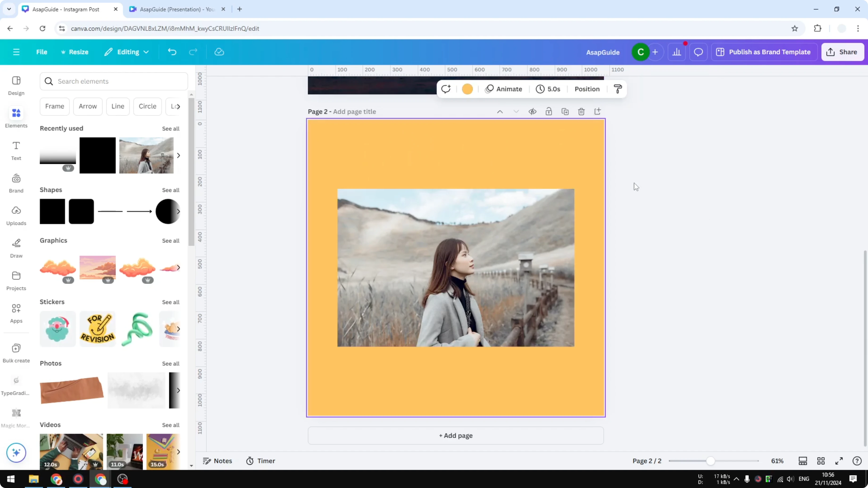Screen dimensions: 868x488
Task: Click Publish as Brand Template
Action: (x=764, y=52)
